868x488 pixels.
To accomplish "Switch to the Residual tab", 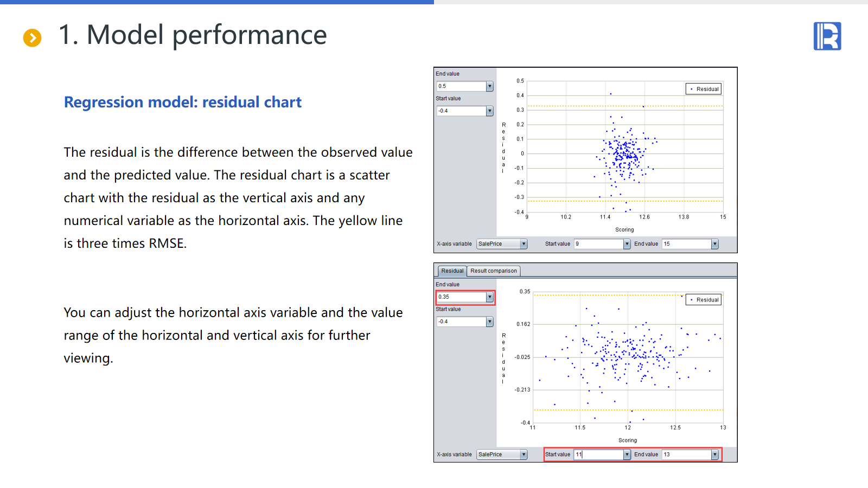I will [x=452, y=271].
